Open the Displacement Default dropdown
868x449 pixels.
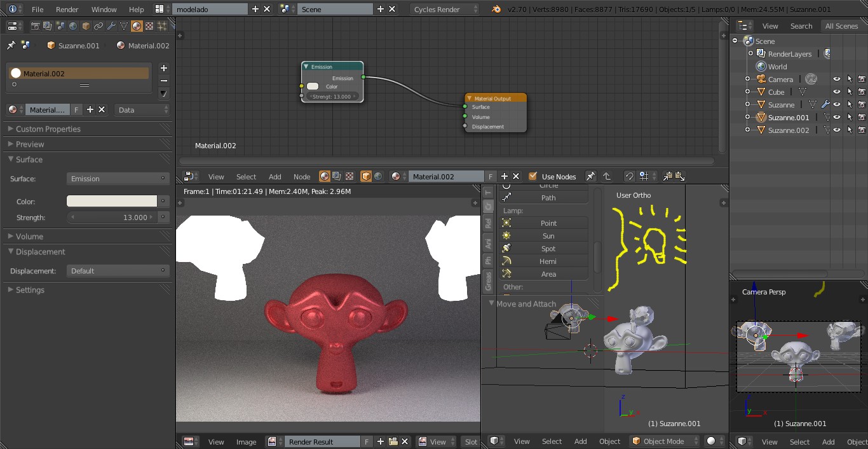pos(118,270)
